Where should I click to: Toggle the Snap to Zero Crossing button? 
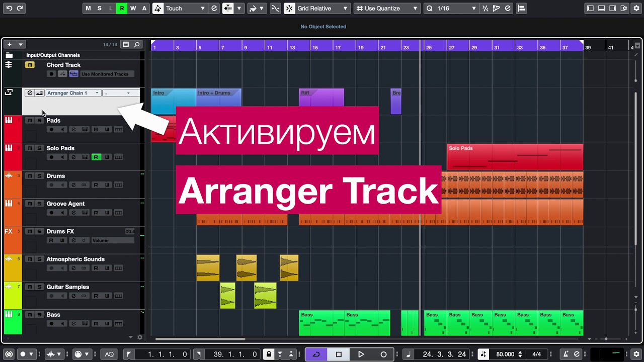pyautogui.click(x=275, y=9)
